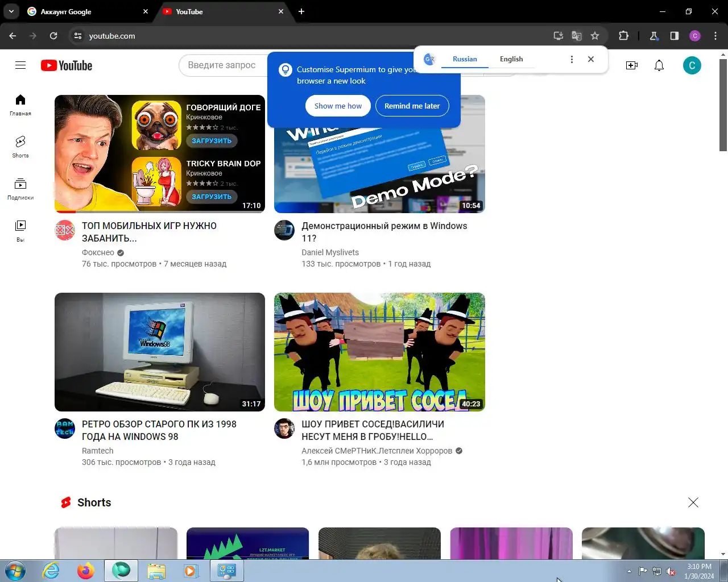Bookmark this page with the star
Screen dimensions: 728x582
click(595, 36)
